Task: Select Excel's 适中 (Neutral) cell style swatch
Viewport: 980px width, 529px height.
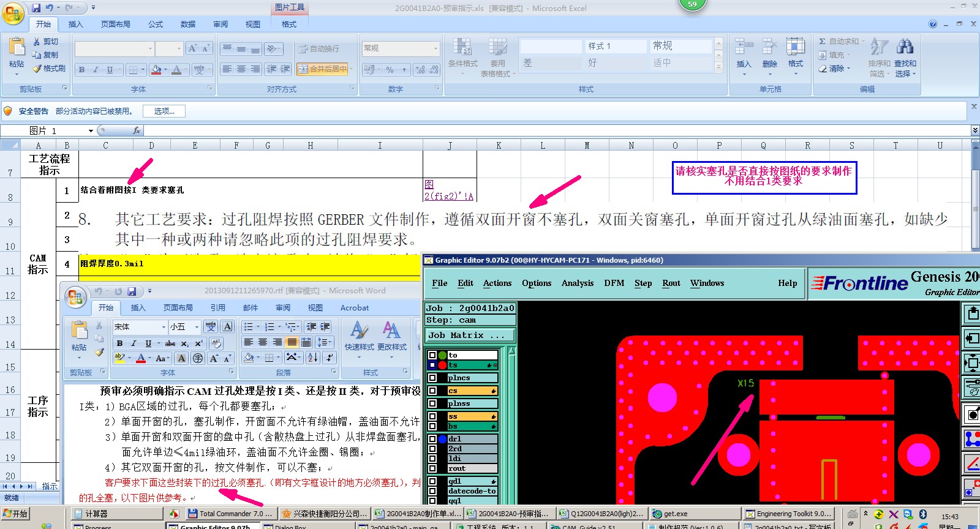Action: tap(681, 62)
